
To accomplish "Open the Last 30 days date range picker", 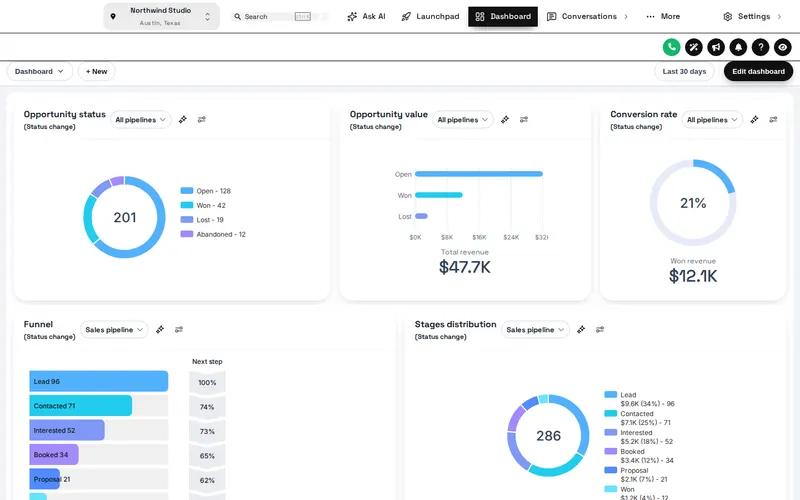I will pos(684,71).
